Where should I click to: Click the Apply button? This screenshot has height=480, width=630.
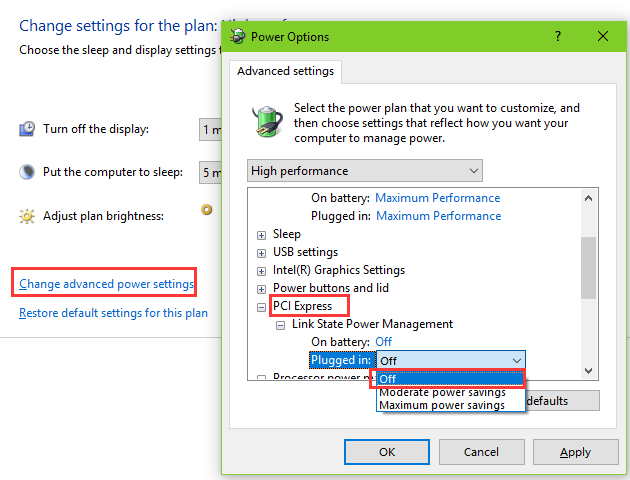point(575,452)
